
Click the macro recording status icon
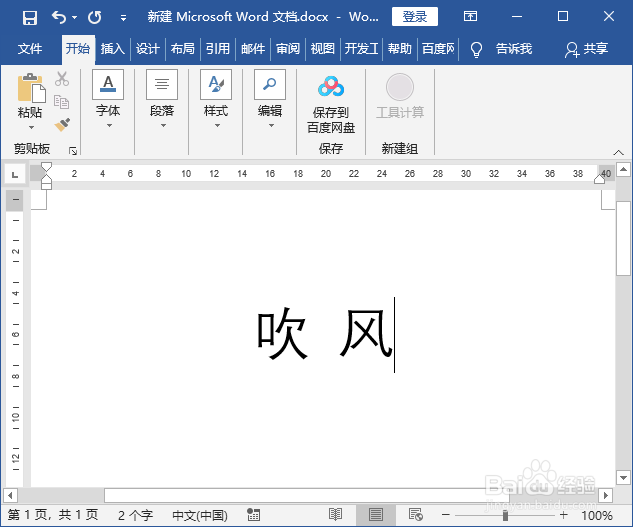click(x=254, y=515)
